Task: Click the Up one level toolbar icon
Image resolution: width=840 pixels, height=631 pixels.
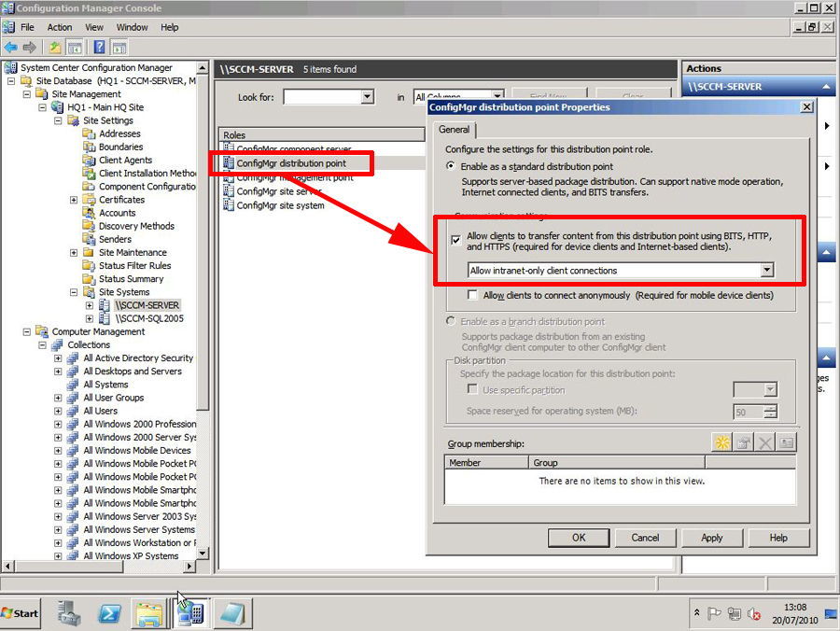Action: tap(55, 48)
